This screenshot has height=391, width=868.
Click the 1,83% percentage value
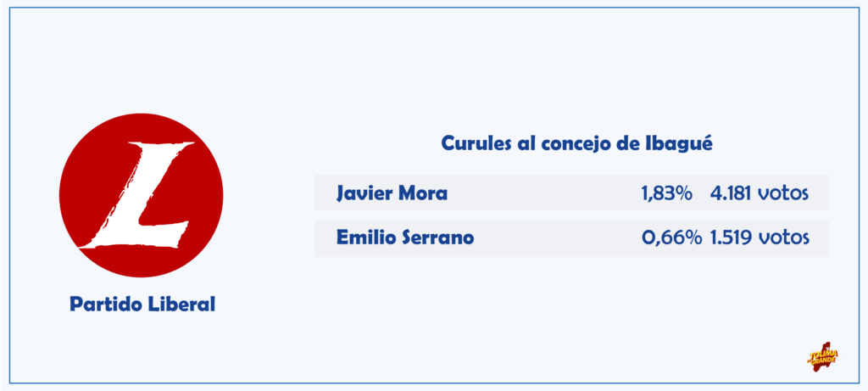coord(666,194)
